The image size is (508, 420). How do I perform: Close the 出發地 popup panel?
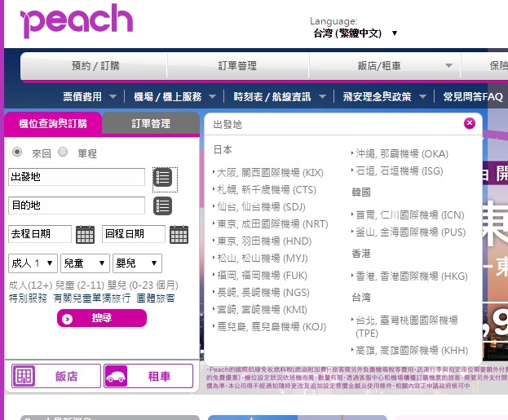point(470,123)
